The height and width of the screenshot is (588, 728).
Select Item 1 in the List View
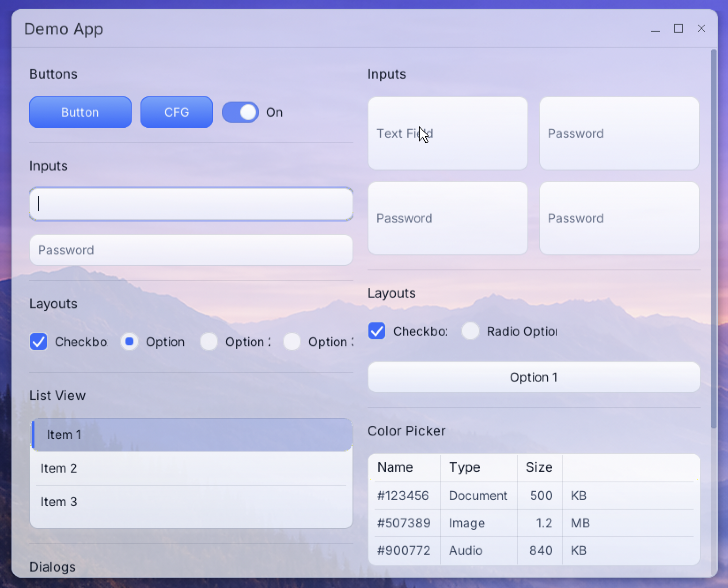191,435
